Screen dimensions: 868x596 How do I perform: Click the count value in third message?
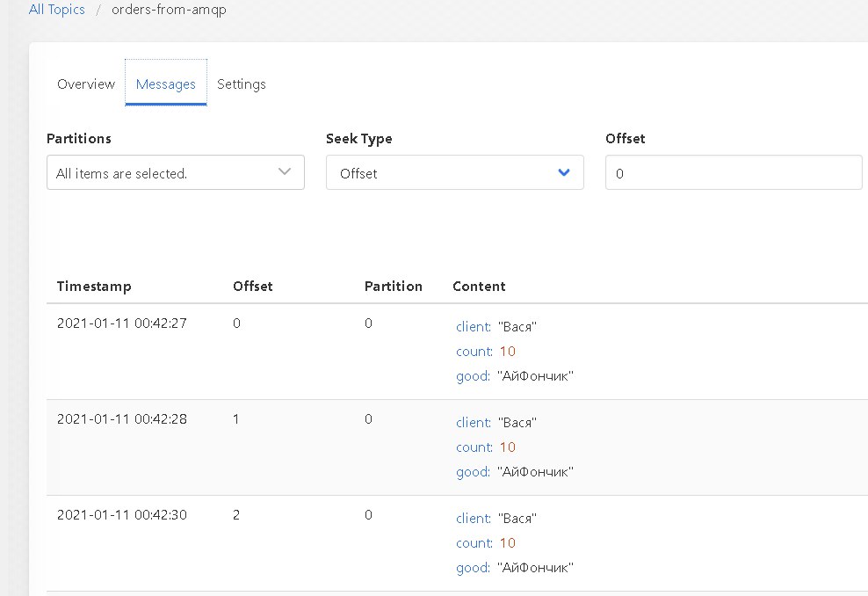508,543
